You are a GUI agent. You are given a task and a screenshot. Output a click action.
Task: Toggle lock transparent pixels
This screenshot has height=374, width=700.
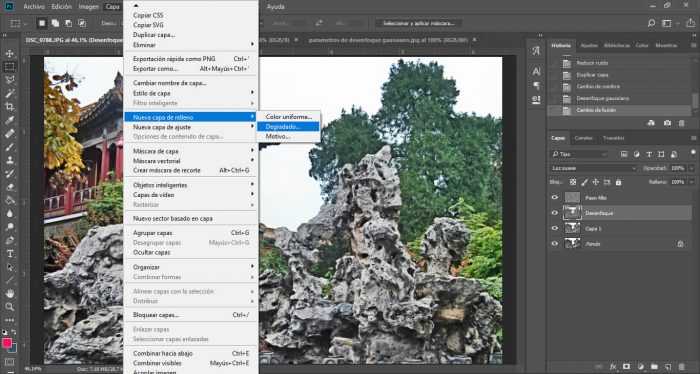pyautogui.click(x=573, y=182)
